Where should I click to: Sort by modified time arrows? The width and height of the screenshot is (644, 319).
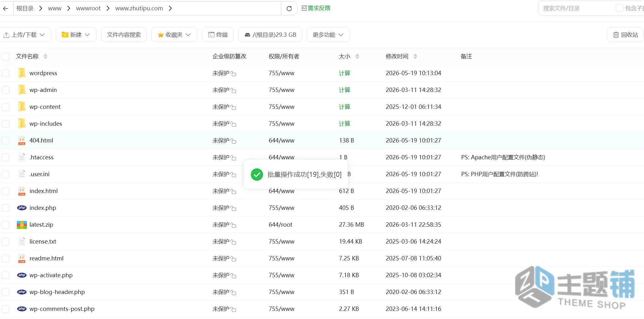tap(415, 56)
